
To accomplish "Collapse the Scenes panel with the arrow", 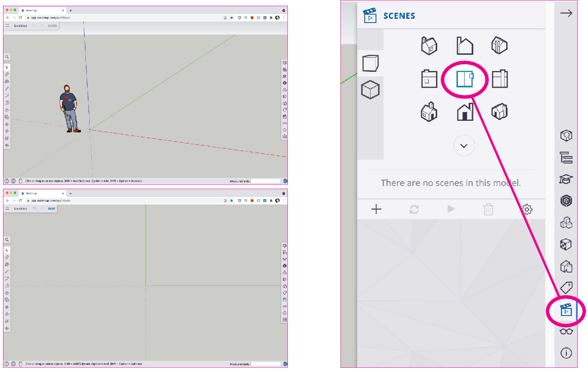I will (x=566, y=13).
